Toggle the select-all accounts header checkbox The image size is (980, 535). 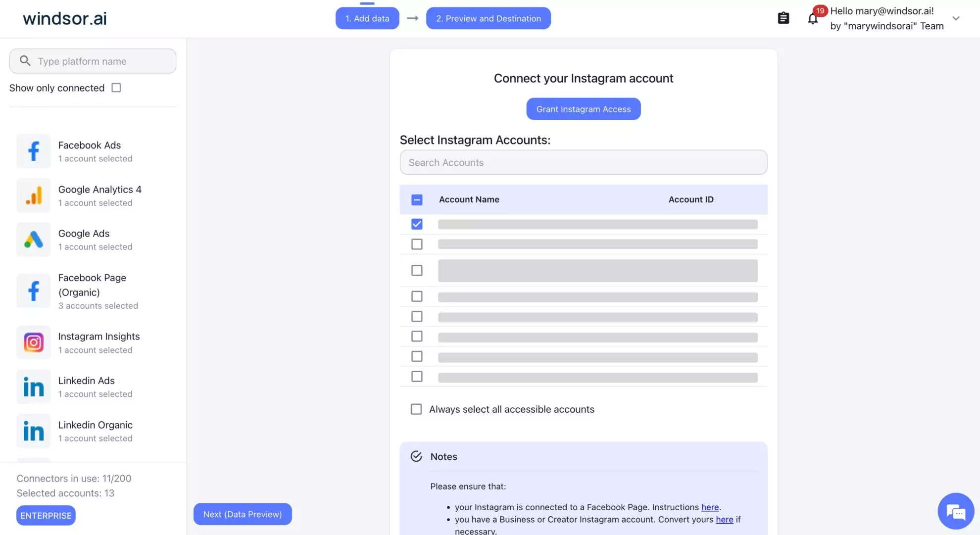416,199
